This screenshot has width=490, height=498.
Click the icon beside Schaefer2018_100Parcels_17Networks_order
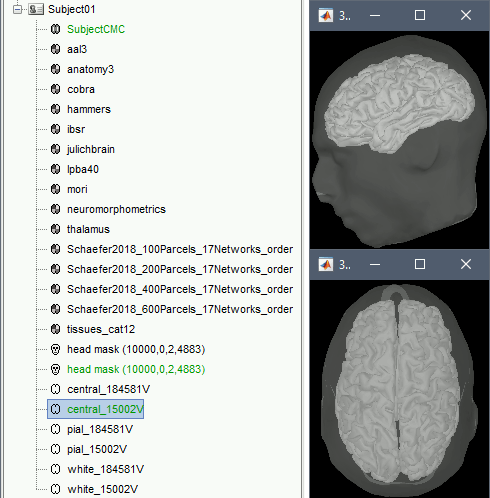[56, 249]
